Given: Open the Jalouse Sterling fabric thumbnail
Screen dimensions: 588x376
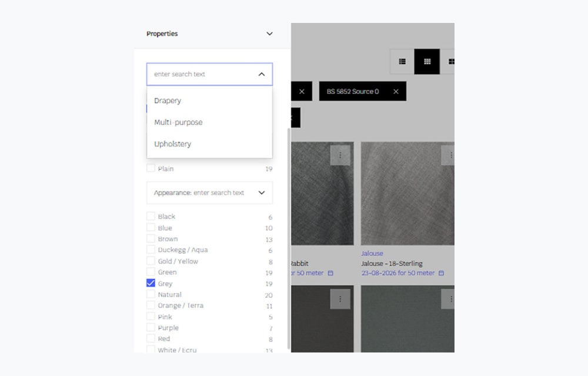Looking at the screenshot, I should [x=407, y=193].
